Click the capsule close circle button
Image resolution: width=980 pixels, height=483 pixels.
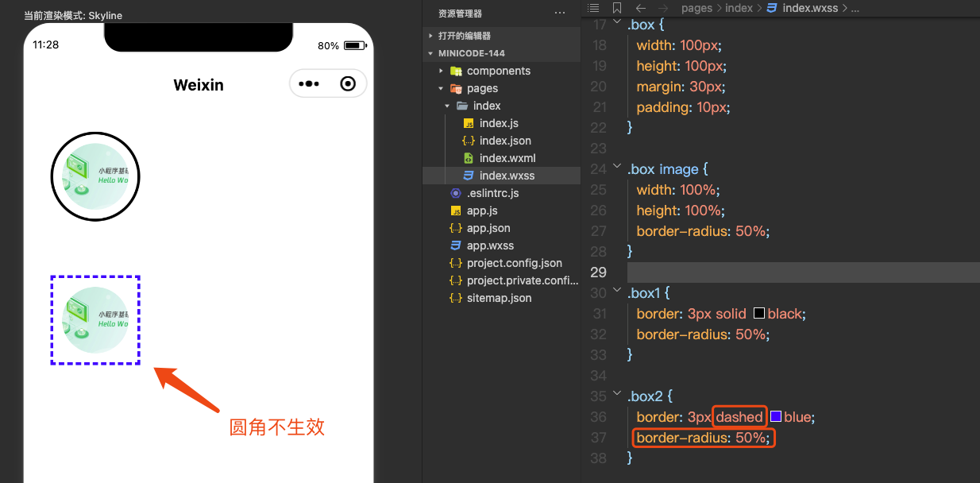click(347, 83)
